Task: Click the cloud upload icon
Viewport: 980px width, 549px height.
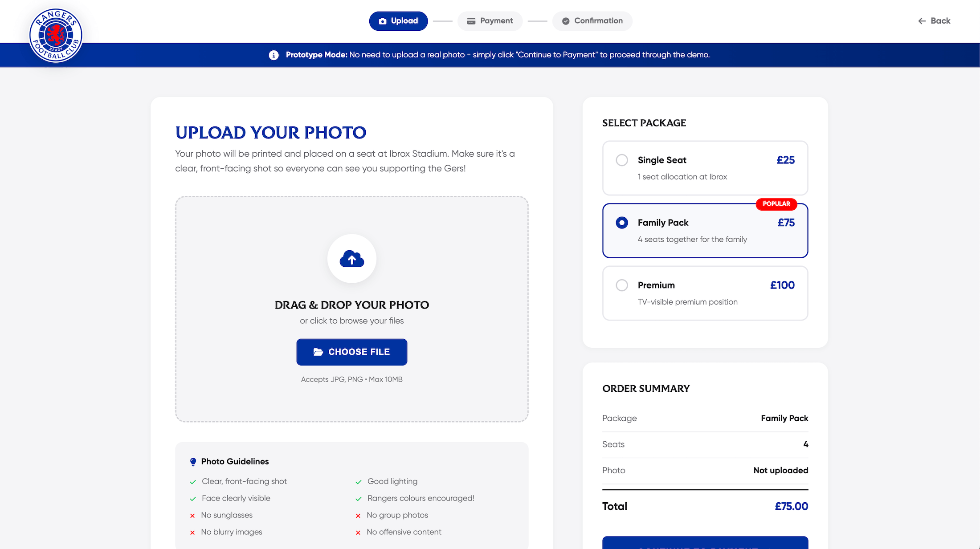Action: (x=352, y=259)
